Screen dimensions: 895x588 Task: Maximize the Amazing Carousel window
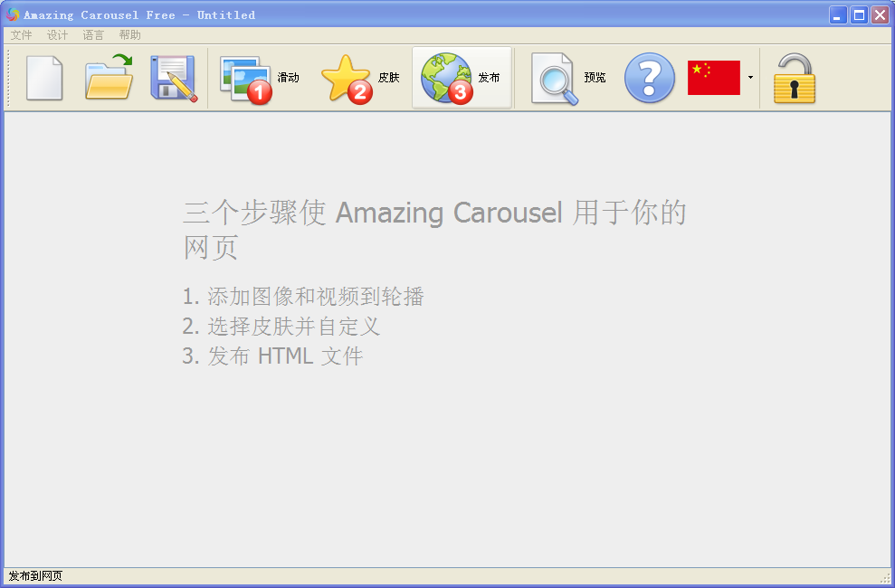[x=859, y=14]
